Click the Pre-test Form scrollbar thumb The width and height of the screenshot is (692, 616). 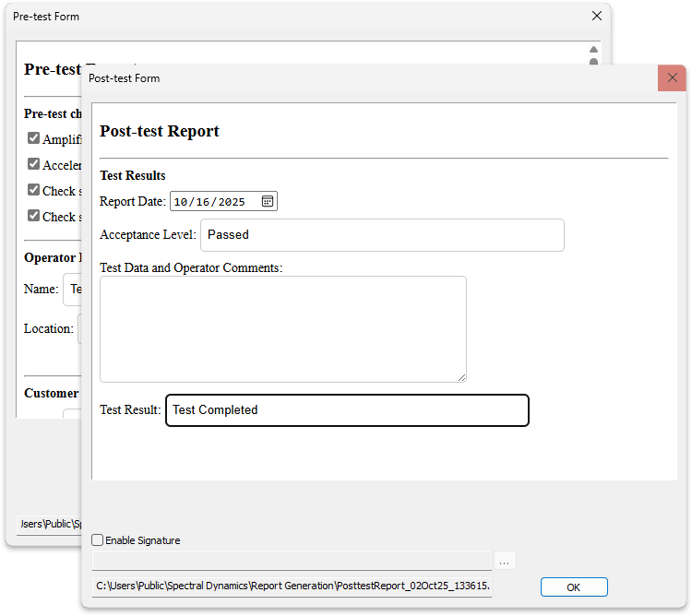coord(593,63)
